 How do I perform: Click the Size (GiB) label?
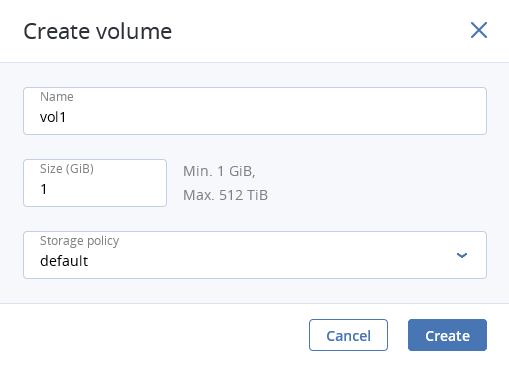[x=67, y=169]
